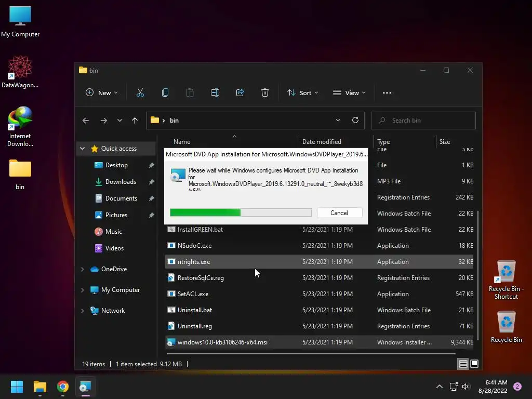The height and width of the screenshot is (399, 532).
Task: Cancel the DVD App installation
Action: (339, 212)
